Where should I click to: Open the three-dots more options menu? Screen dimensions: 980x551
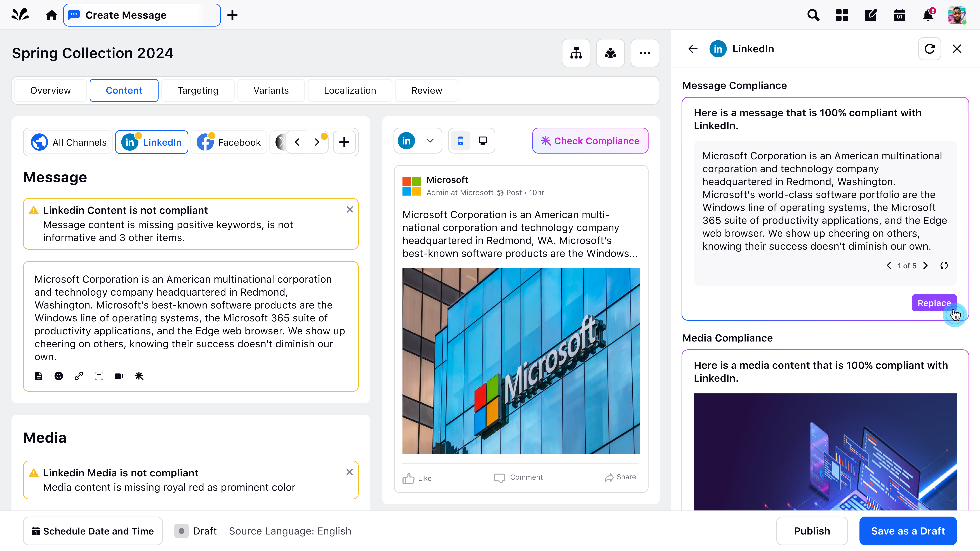(x=645, y=53)
